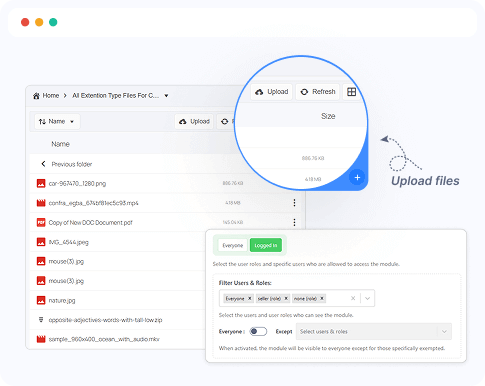The image size is (485, 386).
Task: Click the Size column header
Action: [328, 116]
